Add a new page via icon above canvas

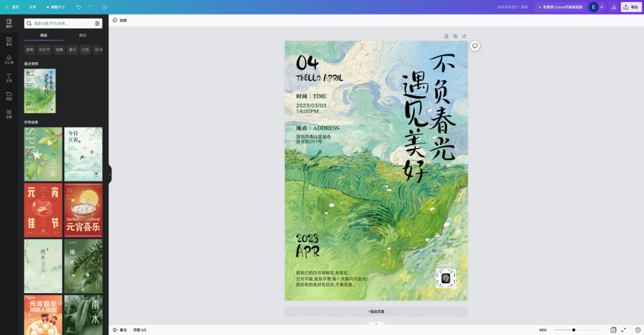[x=464, y=36]
